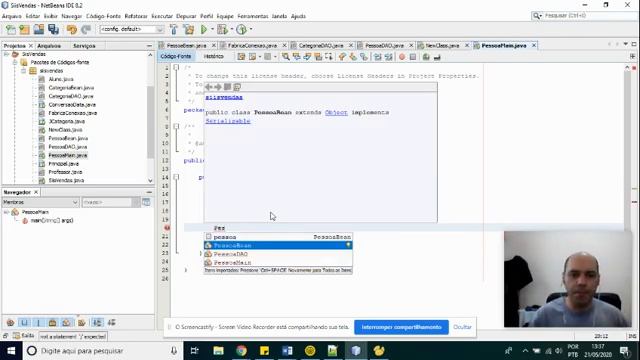Click the Save All toolbar icon
Screen dimensions: 640x360
[53, 29]
